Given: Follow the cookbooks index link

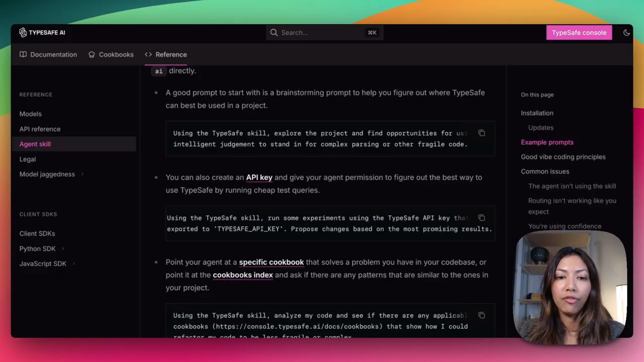Looking at the screenshot, I should (243, 275).
